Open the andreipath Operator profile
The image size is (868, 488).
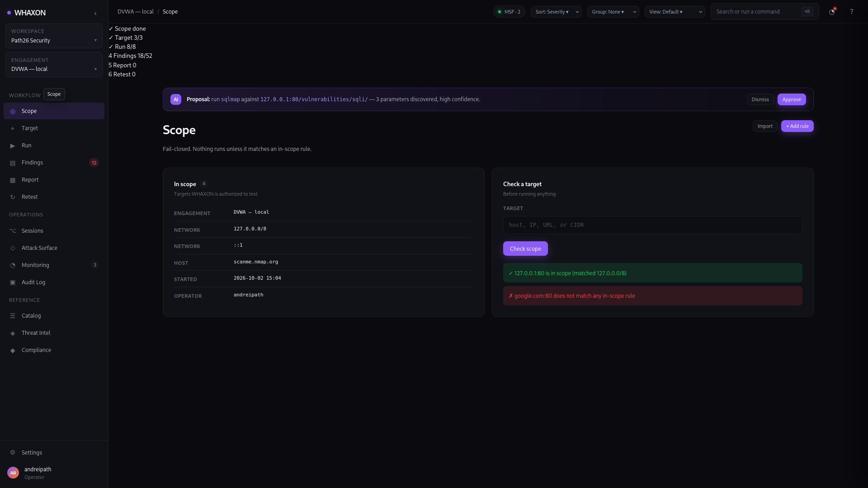(x=54, y=473)
